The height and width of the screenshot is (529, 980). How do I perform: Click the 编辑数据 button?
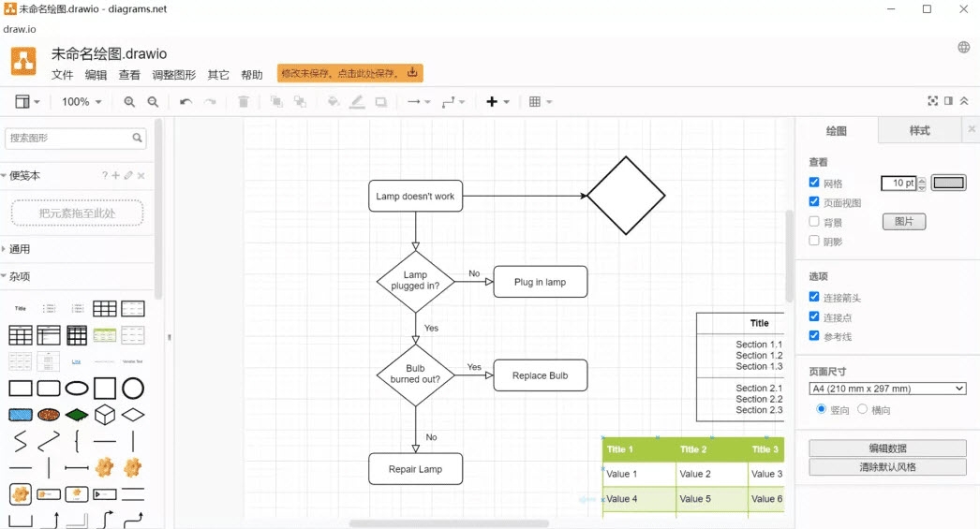886,448
